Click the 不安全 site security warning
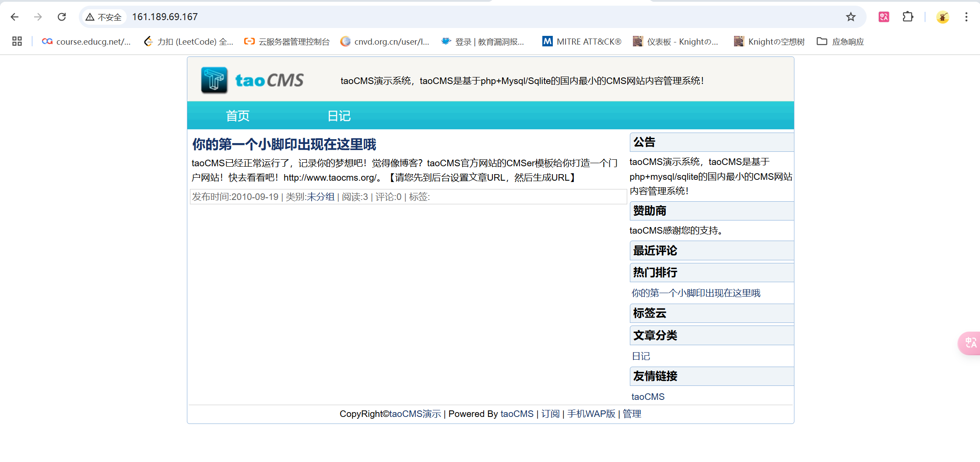 pyautogui.click(x=104, y=17)
